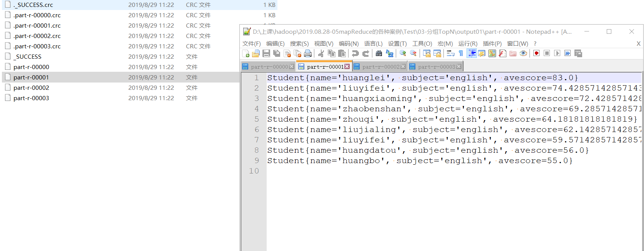The image size is (644, 251).
Task: Click line number 5 in the editor margin
Action: (x=257, y=119)
